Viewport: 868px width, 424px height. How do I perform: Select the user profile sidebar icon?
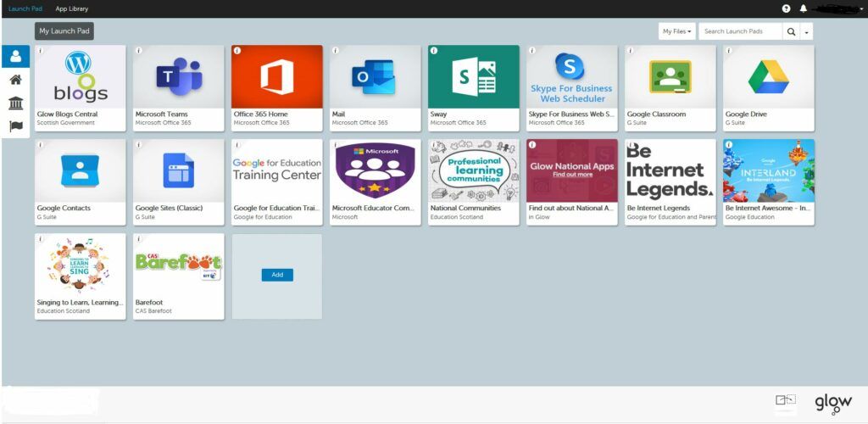coord(15,58)
